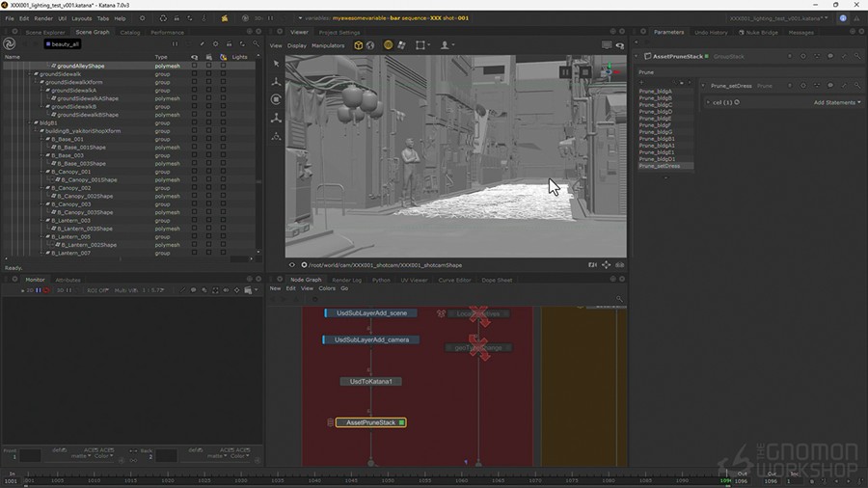Image resolution: width=868 pixels, height=488 pixels.
Task: Click the Katana swirl icon in Scene Graph
Action: coord(9,43)
